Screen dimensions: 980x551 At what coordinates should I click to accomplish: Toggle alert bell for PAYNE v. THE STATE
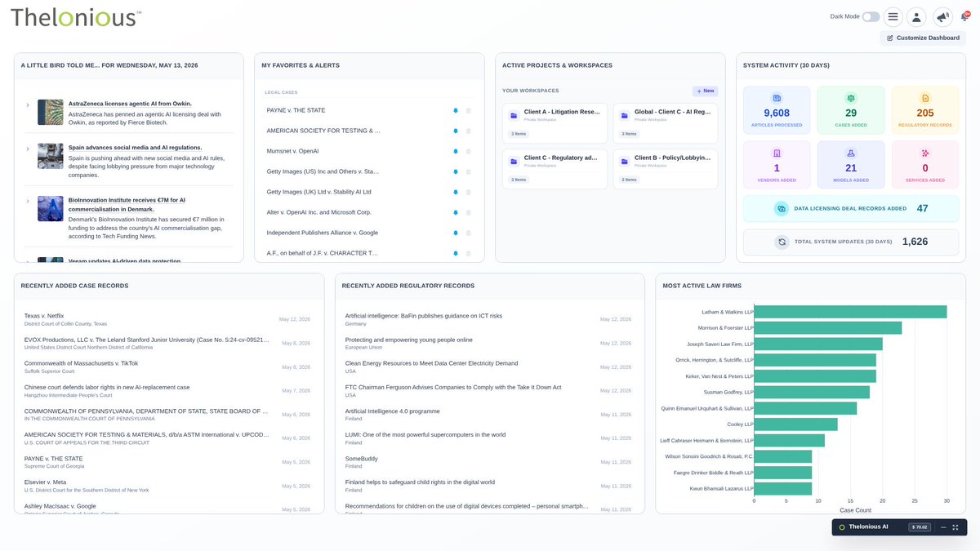click(x=455, y=110)
